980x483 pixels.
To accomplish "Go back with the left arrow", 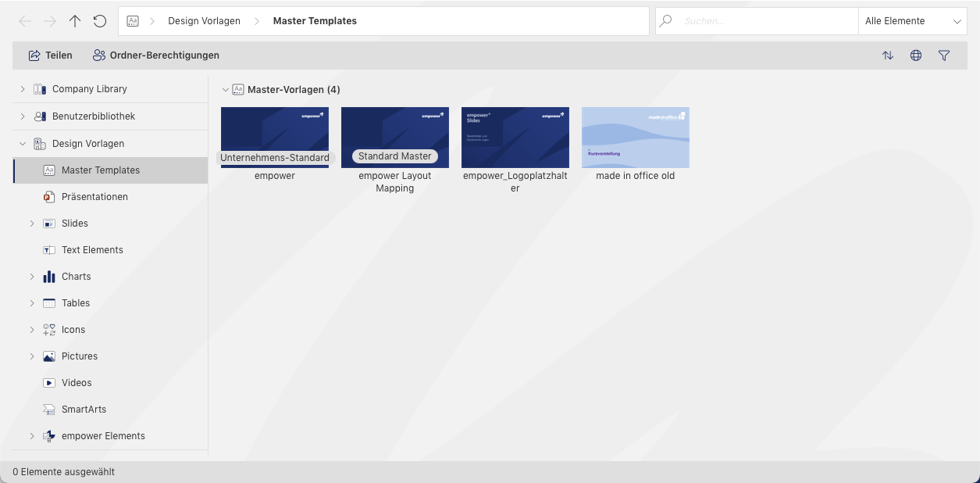I will tap(25, 21).
